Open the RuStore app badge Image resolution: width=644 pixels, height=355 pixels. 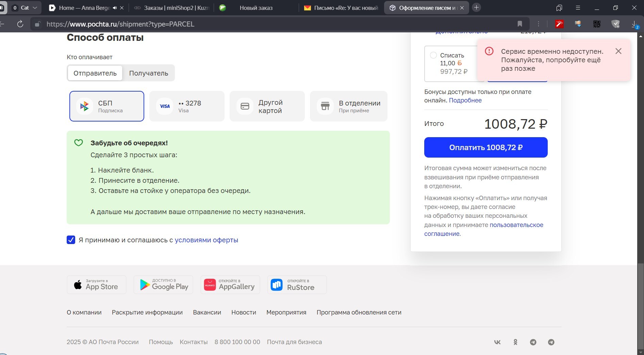[x=297, y=285]
